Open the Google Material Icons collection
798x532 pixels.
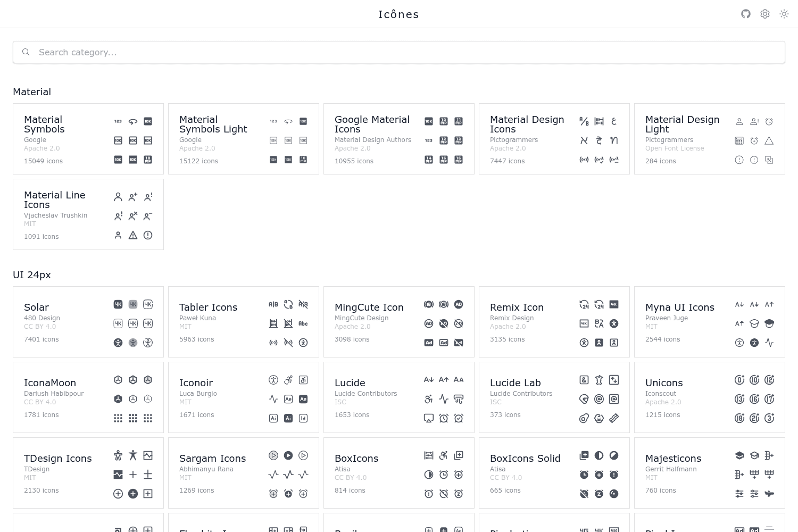[x=399, y=139]
